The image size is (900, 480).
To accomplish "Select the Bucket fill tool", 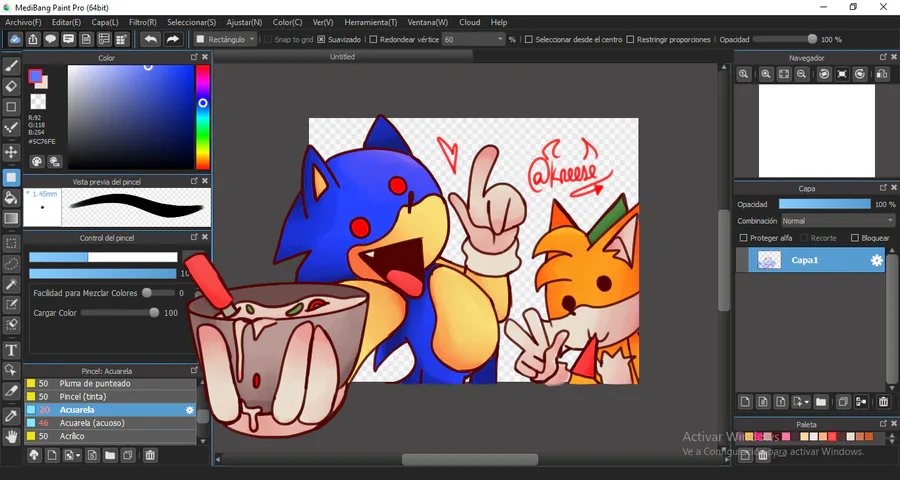I will [11, 198].
